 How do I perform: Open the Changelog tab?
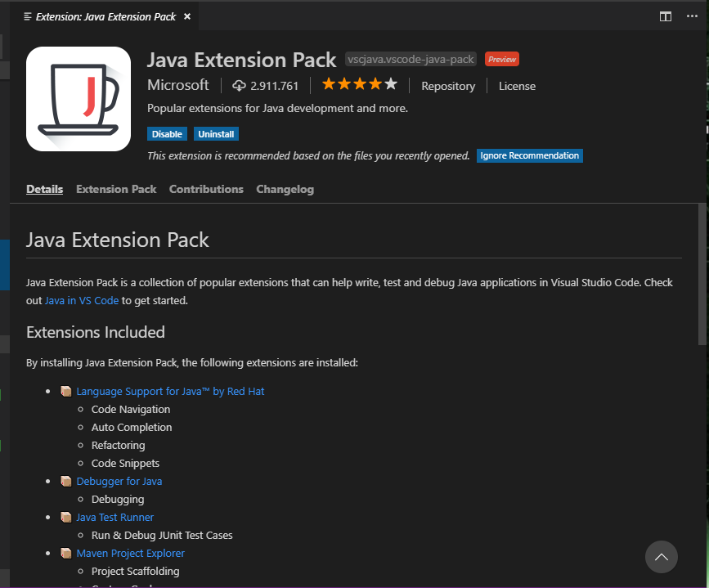coord(285,189)
